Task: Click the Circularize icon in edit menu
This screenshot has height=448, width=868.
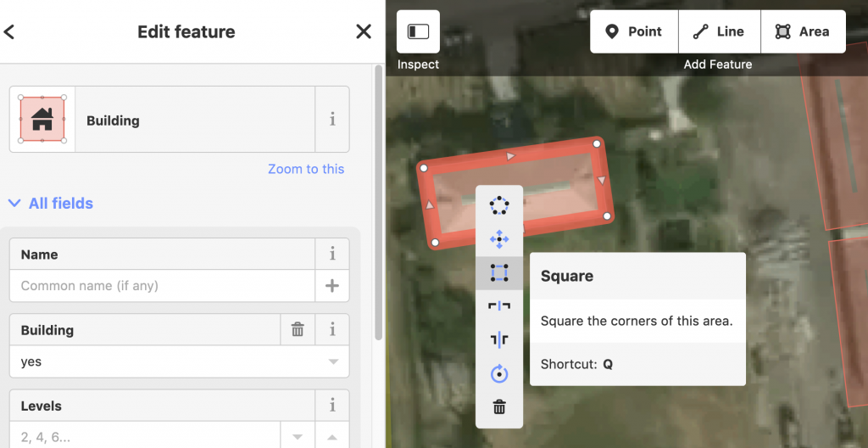Action: point(499,204)
